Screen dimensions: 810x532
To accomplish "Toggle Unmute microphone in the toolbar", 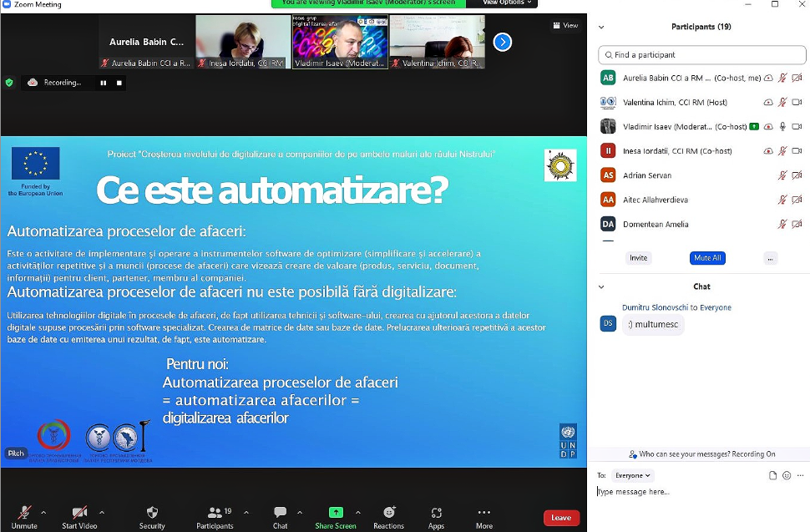I will [x=25, y=513].
